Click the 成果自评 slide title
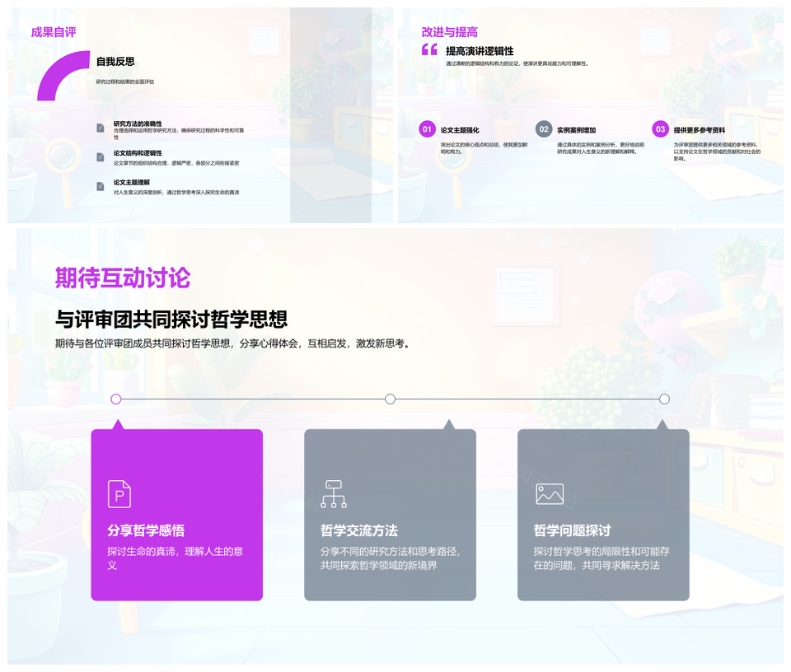 pyautogui.click(x=54, y=32)
